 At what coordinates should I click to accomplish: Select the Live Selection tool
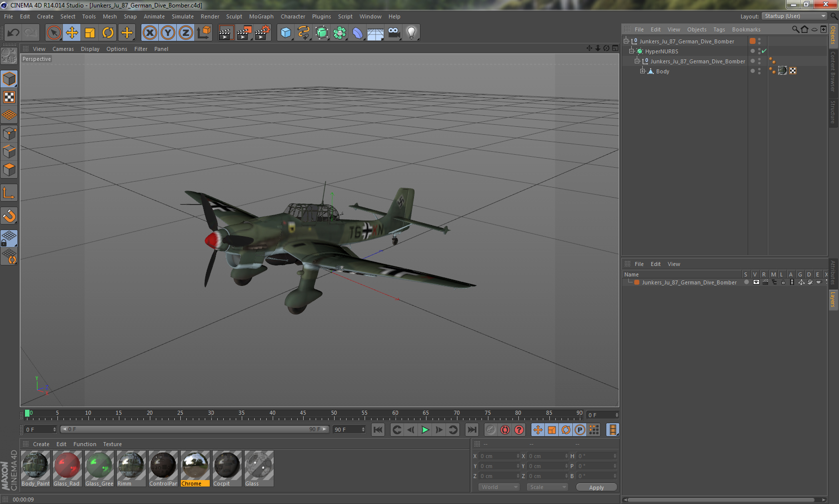(x=53, y=33)
